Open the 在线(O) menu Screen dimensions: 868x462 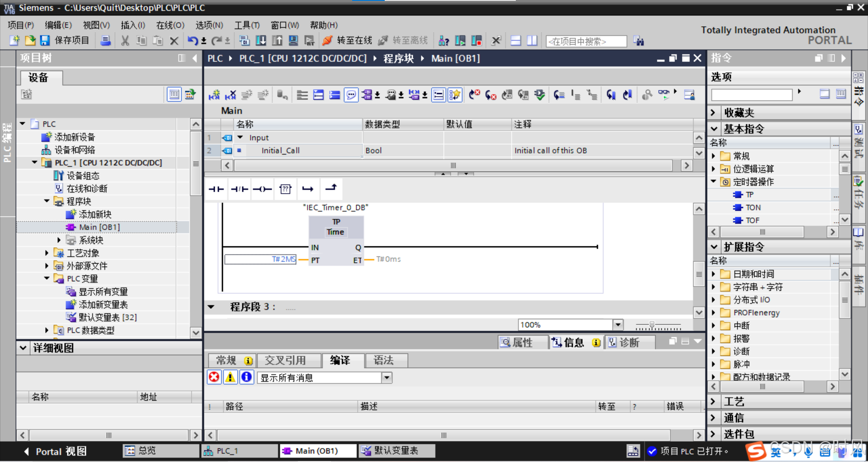[170, 25]
